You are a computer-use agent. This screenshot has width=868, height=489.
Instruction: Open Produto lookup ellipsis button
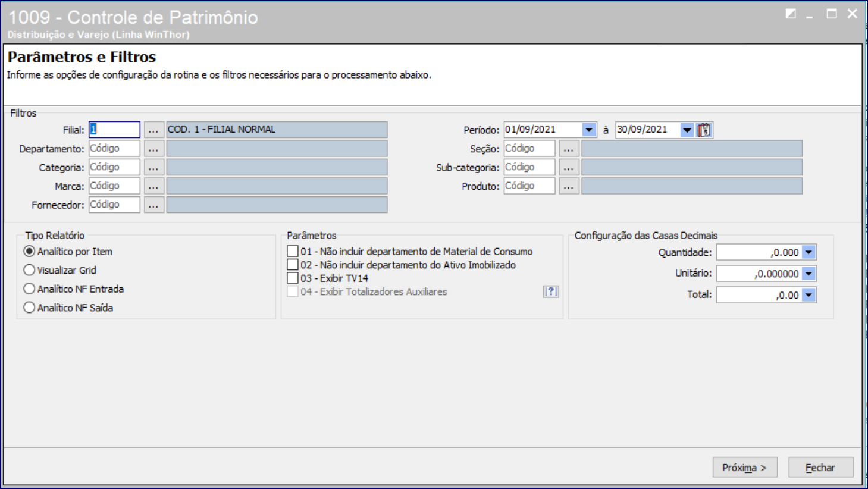569,186
